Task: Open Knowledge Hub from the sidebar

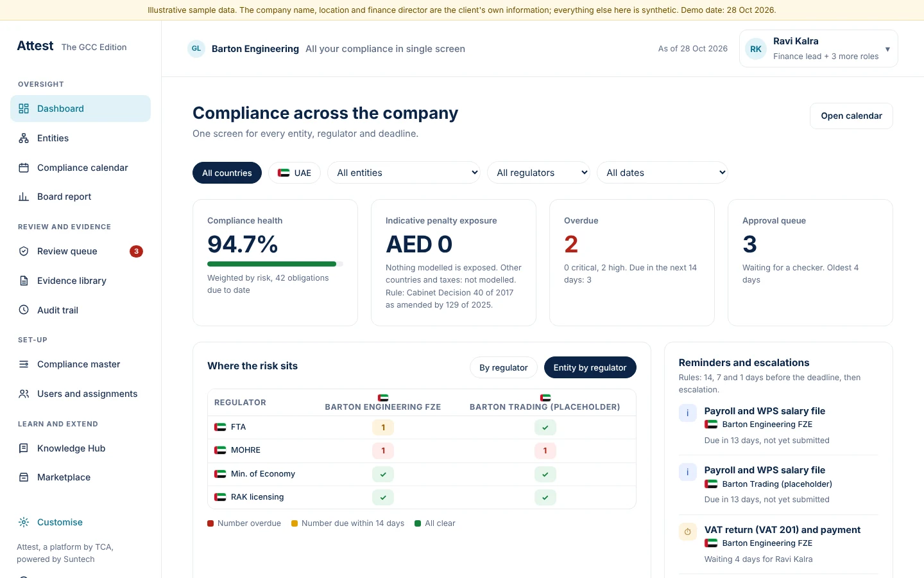Action: [80, 448]
